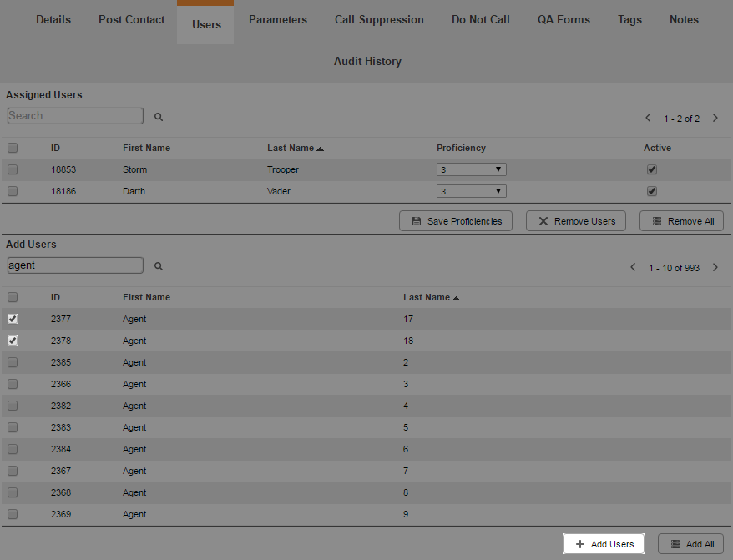The width and height of the screenshot is (733, 560).
Task: Toggle select-all checkbox in Assigned Users header
Action: (13, 148)
